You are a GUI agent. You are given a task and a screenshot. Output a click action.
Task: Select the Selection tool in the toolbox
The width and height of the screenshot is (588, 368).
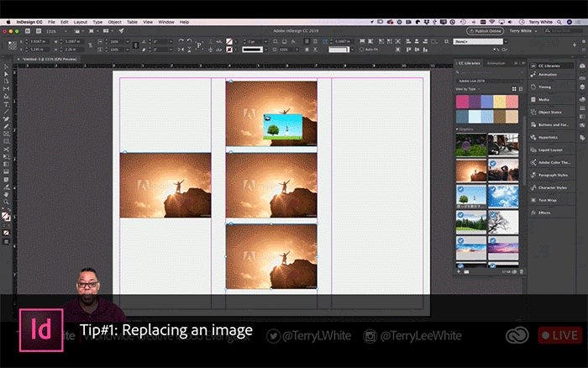(6, 66)
